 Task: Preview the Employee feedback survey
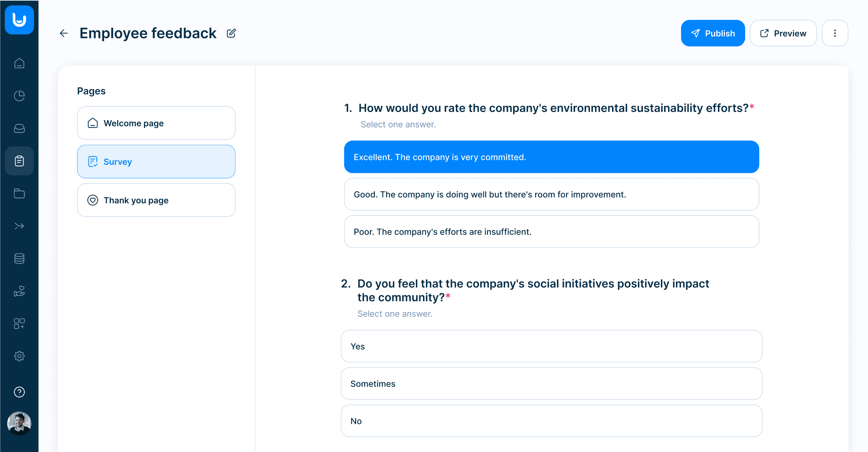point(783,33)
